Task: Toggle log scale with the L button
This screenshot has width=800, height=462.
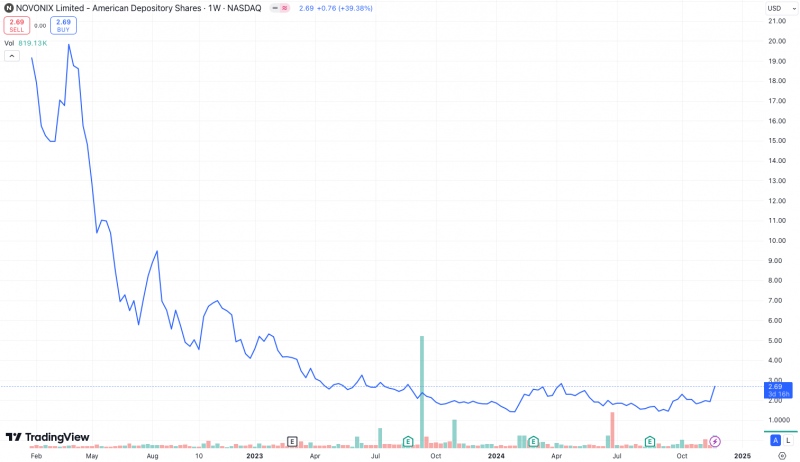Action: point(788,441)
